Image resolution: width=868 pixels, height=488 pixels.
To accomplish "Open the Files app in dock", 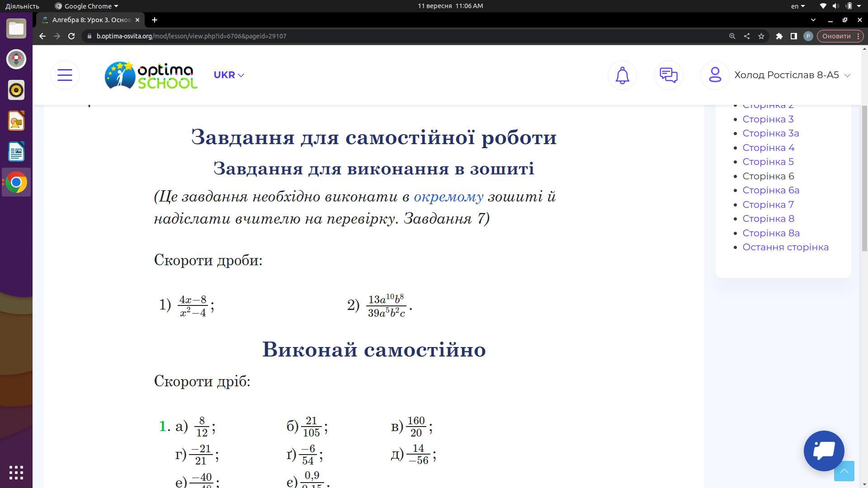I will click(x=16, y=28).
